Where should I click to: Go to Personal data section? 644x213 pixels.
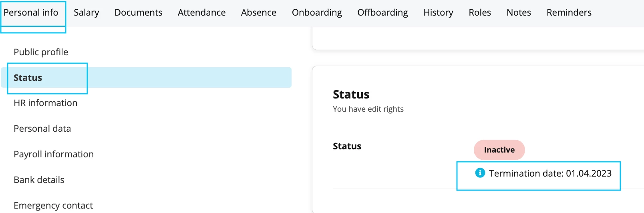(42, 129)
